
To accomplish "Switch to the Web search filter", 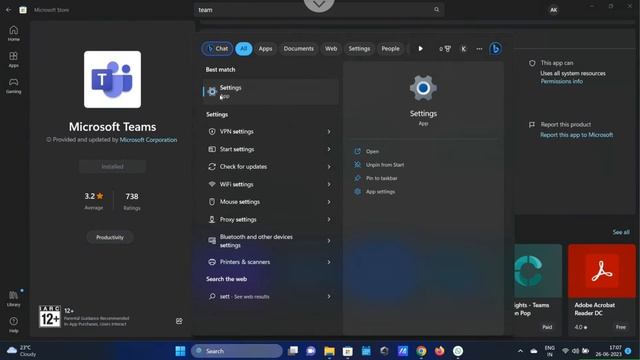I will click(x=331, y=49).
